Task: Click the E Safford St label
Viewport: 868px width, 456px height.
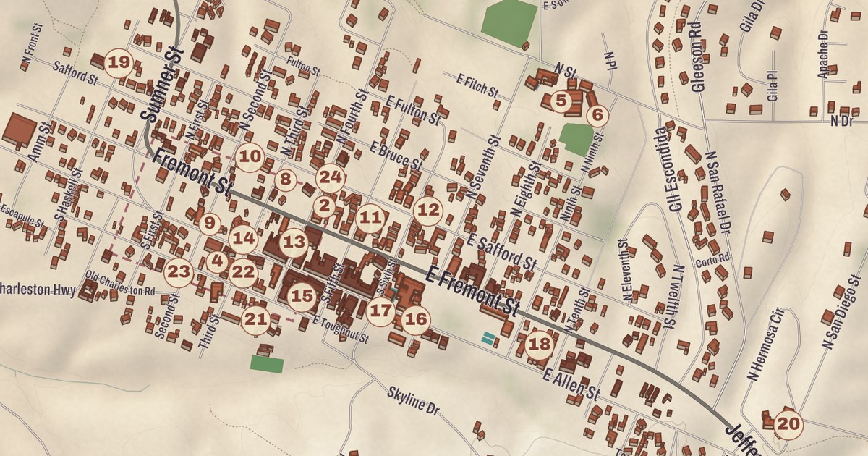Action: [x=501, y=250]
